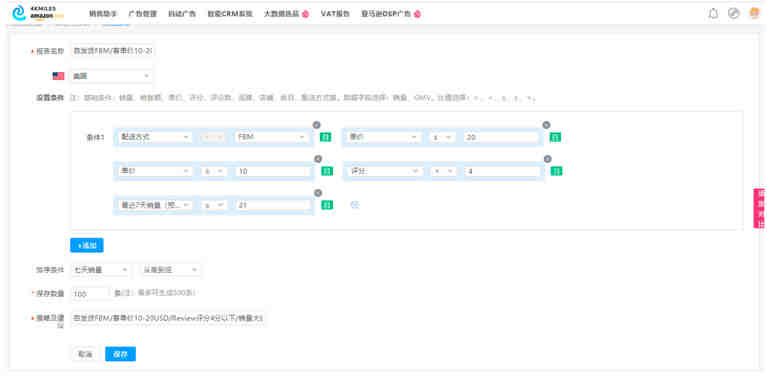
Task: Open the operator dropdown before value 10
Action: 213,171
